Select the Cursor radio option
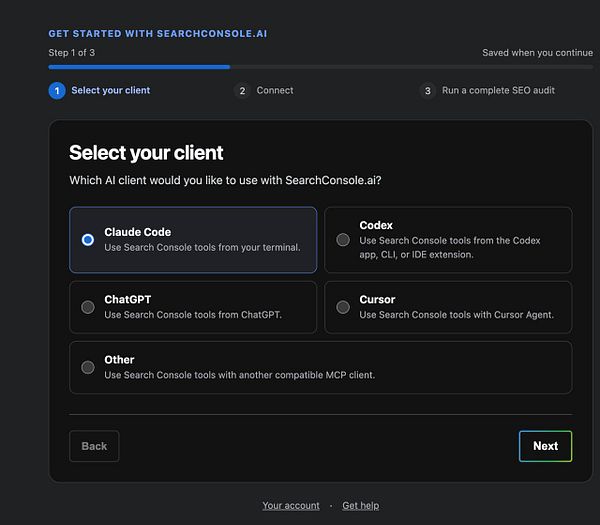This screenshot has height=525, width=600. pyautogui.click(x=343, y=307)
